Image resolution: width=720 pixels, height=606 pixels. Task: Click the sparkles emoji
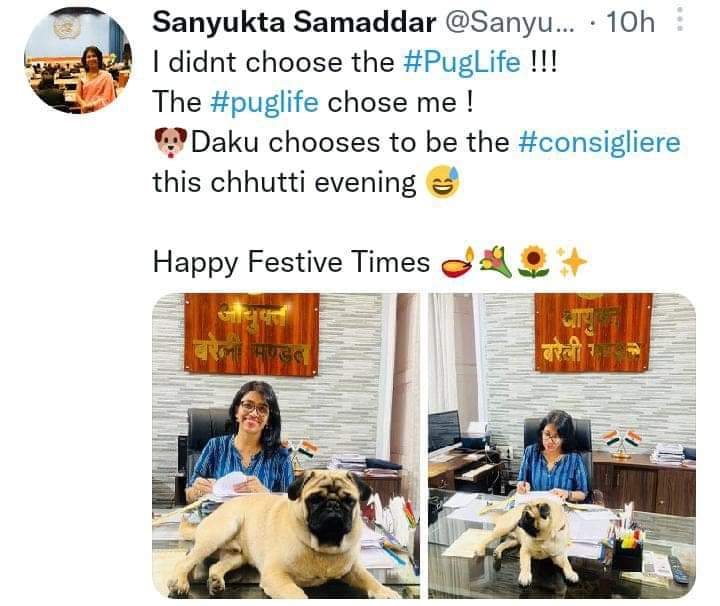point(571,262)
